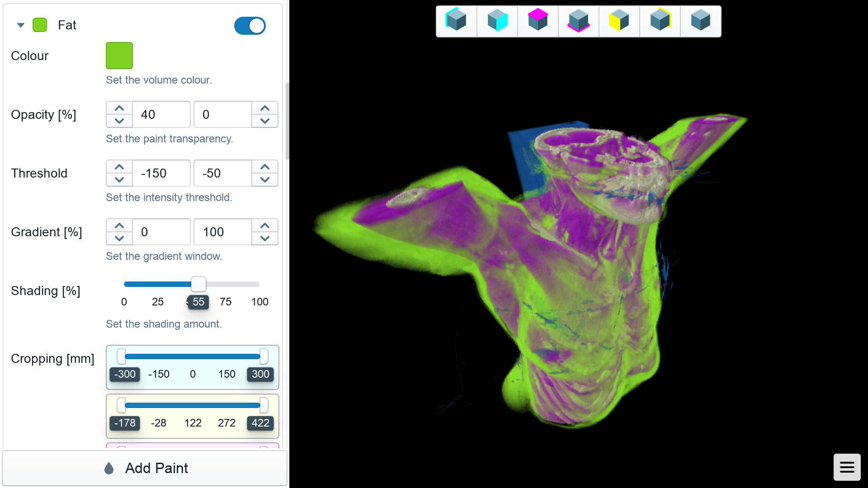Increase the Gradient minimum value
Image resolution: width=868 pixels, height=488 pixels.
coord(119,225)
